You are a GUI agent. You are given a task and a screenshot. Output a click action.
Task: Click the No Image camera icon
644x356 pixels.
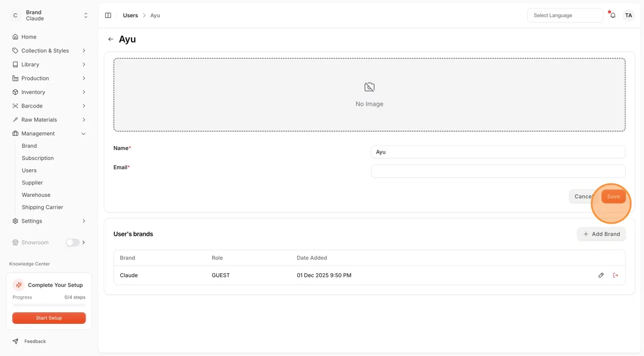pyautogui.click(x=369, y=87)
